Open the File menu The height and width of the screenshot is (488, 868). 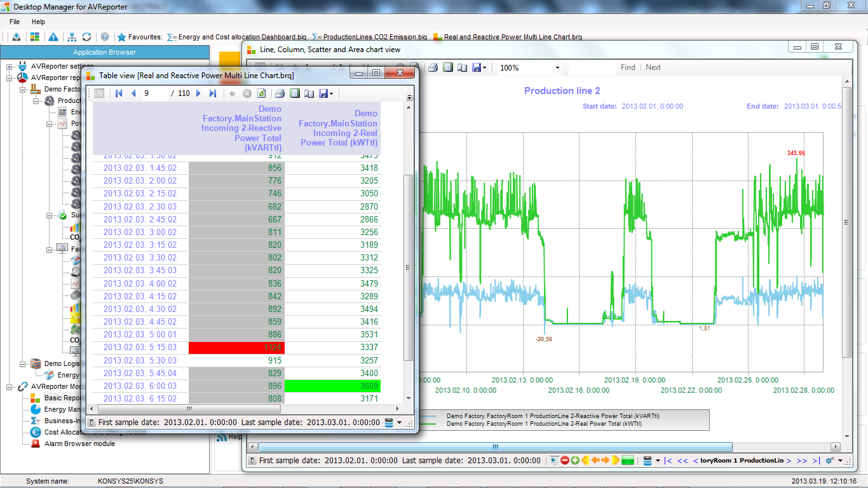tap(15, 22)
